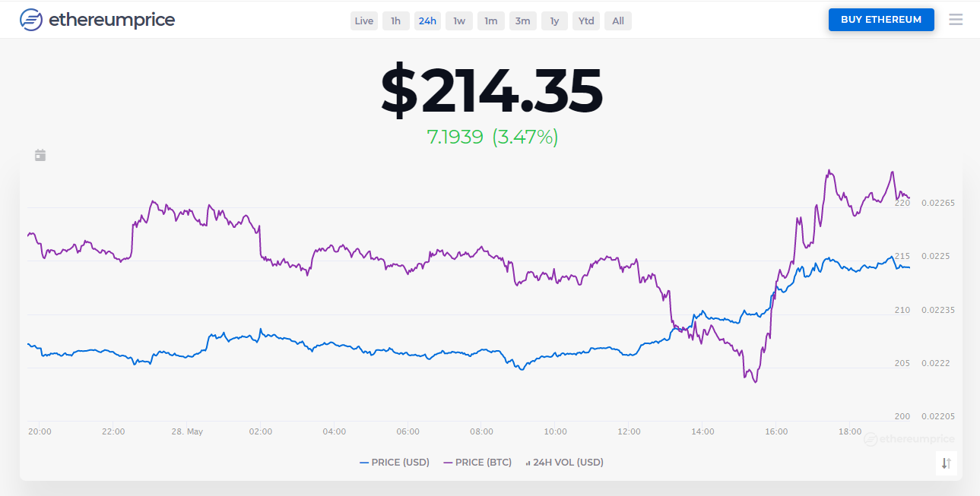Toggle the PRICE (USD) legend series
The width and height of the screenshot is (980, 496).
point(395,462)
